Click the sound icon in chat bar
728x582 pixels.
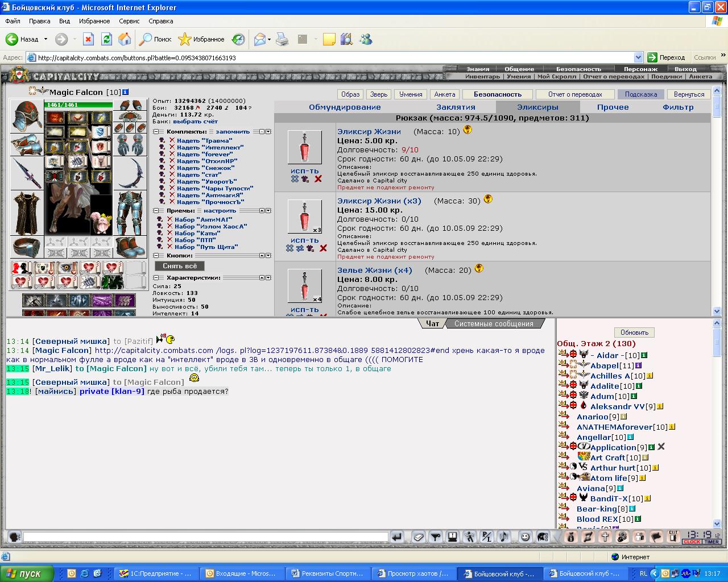pyautogui.click(x=503, y=537)
